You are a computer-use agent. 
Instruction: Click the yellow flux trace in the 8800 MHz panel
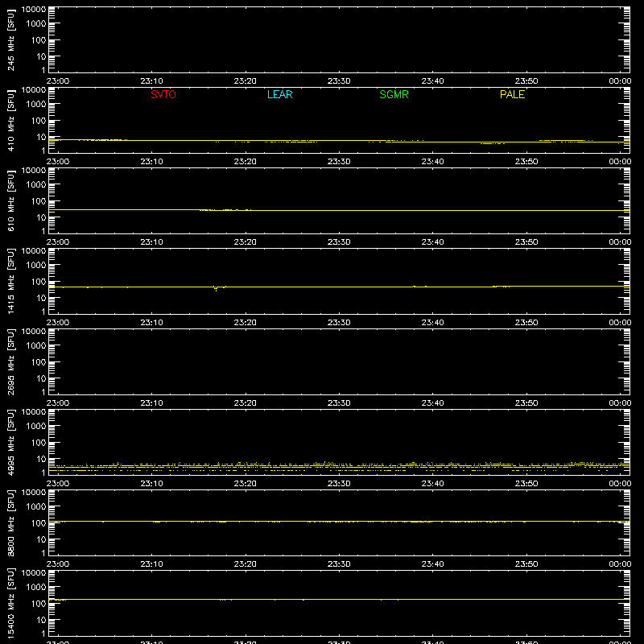coord(339,521)
